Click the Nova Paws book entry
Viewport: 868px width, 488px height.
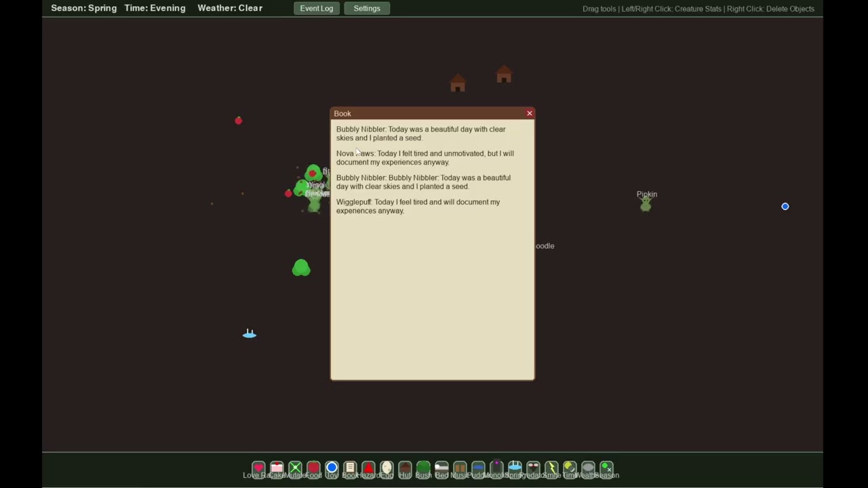(425, 158)
